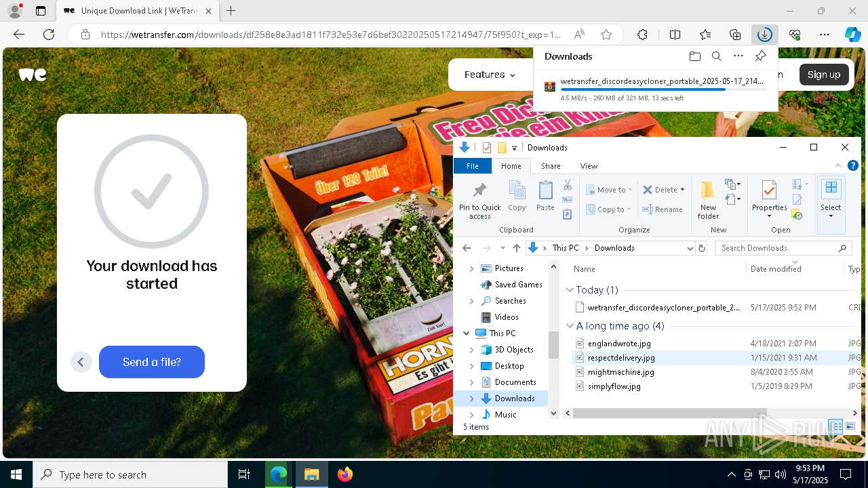Click the Edge downloads toolbar icon
The image size is (868, 488).
pos(765,35)
